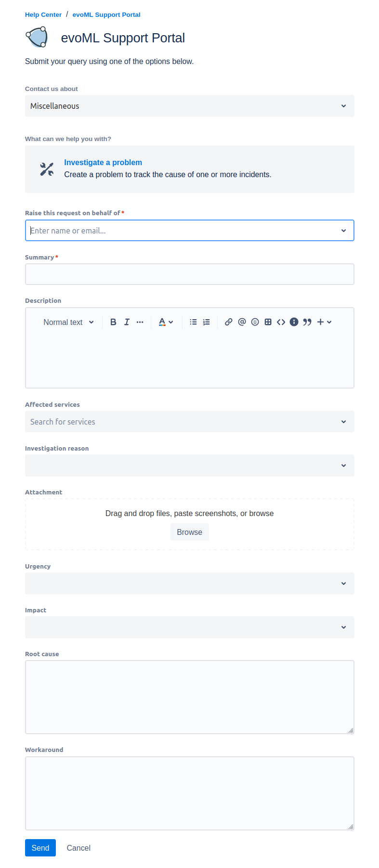Screen dimensions: 379x868
Task: Click the Workaround resize handle
Action: tap(351, 827)
